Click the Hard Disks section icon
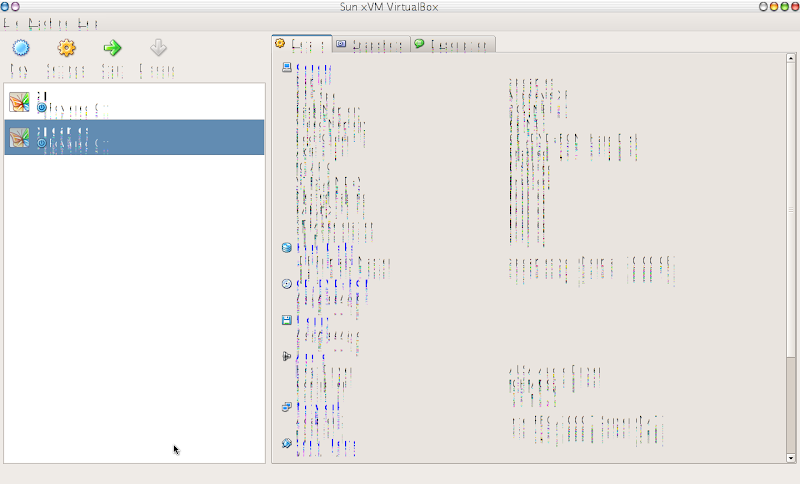This screenshot has width=800, height=484. 287,247
